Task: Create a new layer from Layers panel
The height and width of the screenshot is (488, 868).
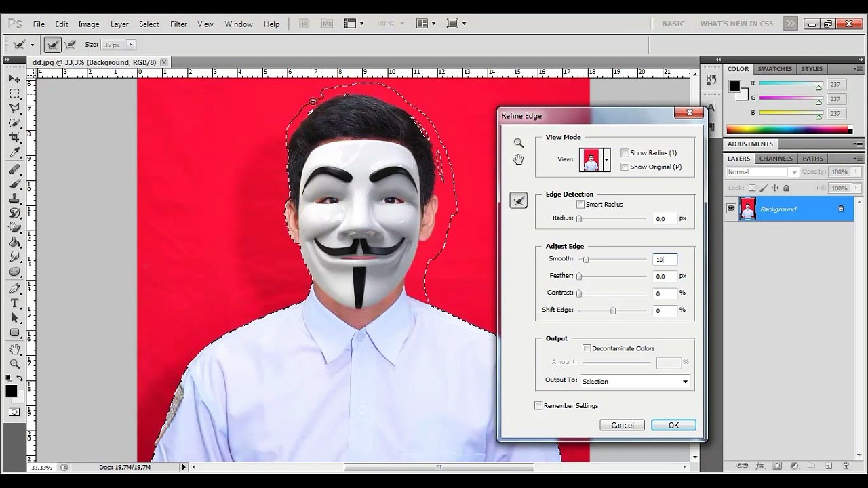Action: coord(829,466)
